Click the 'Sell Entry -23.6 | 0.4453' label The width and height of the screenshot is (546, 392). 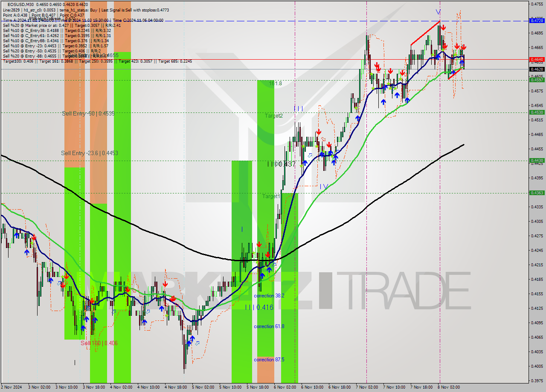click(x=90, y=153)
